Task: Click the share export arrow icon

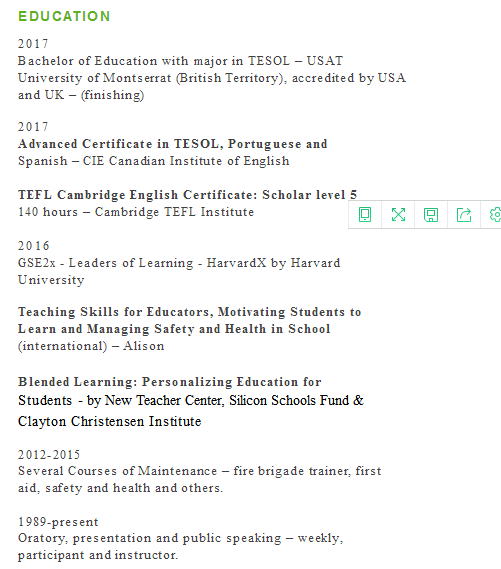Action: click(x=464, y=214)
